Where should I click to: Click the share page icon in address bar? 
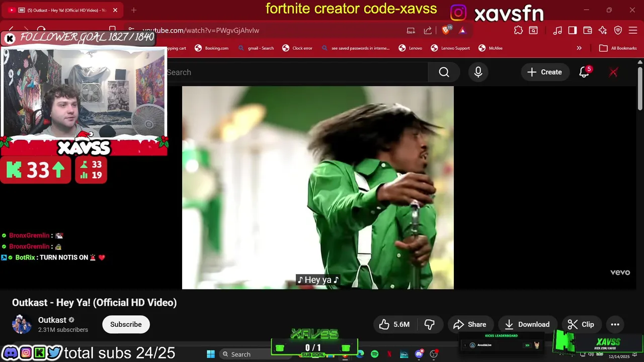pos(428,30)
